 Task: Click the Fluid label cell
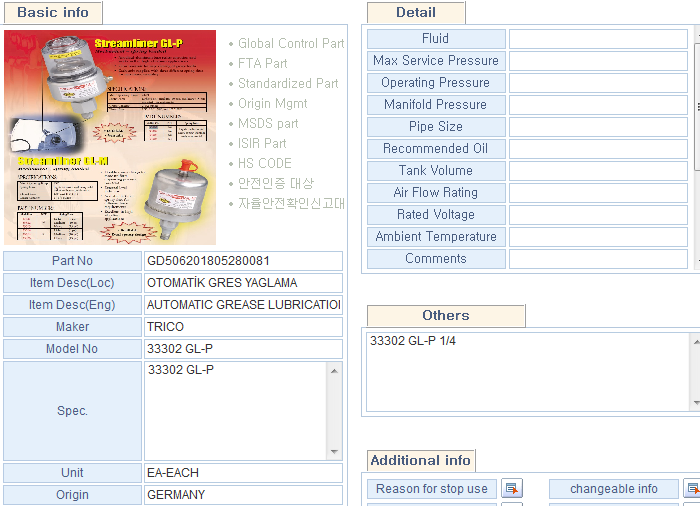pyautogui.click(x=436, y=39)
